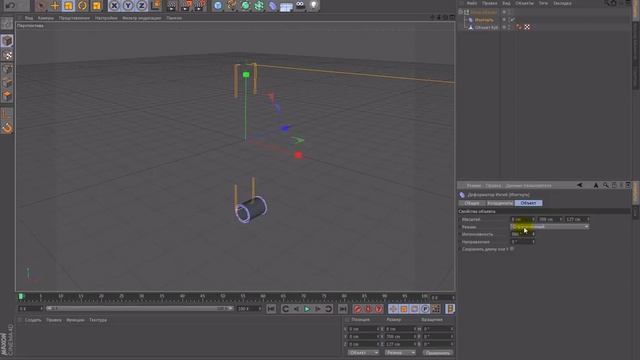Image resolution: width=640 pixels, height=360 pixels.
Task: Open the coordinate system icon after Z
Action: [x=156, y=5]
